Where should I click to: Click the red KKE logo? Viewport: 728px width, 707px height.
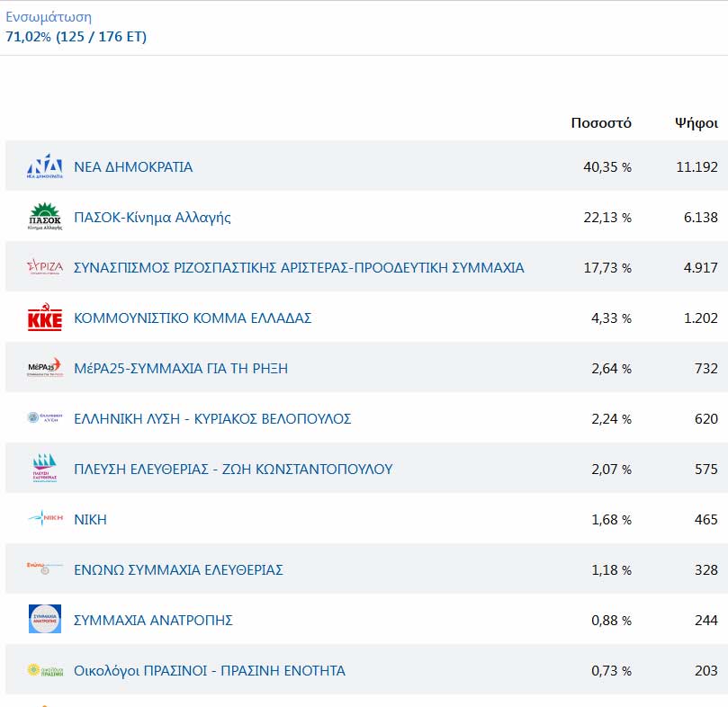[x=45, y=317]
